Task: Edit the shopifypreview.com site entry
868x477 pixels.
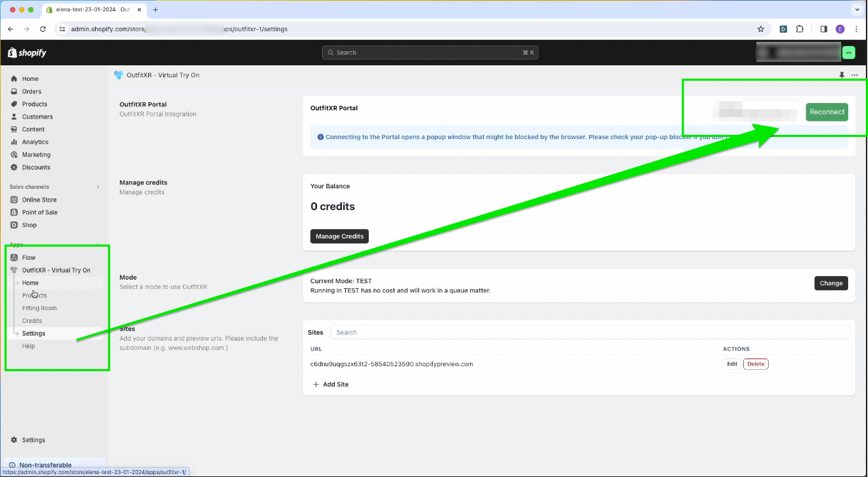Action: tap(732, 364)
